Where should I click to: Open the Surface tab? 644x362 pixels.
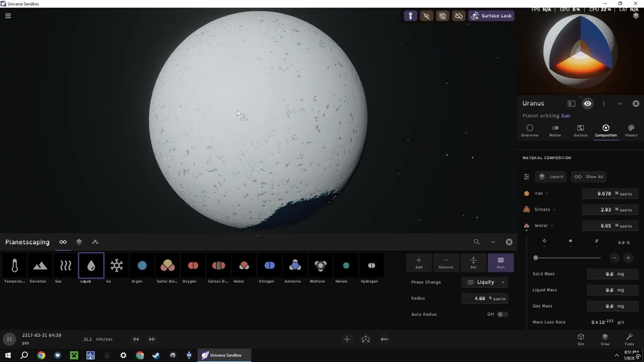(580, 131)
